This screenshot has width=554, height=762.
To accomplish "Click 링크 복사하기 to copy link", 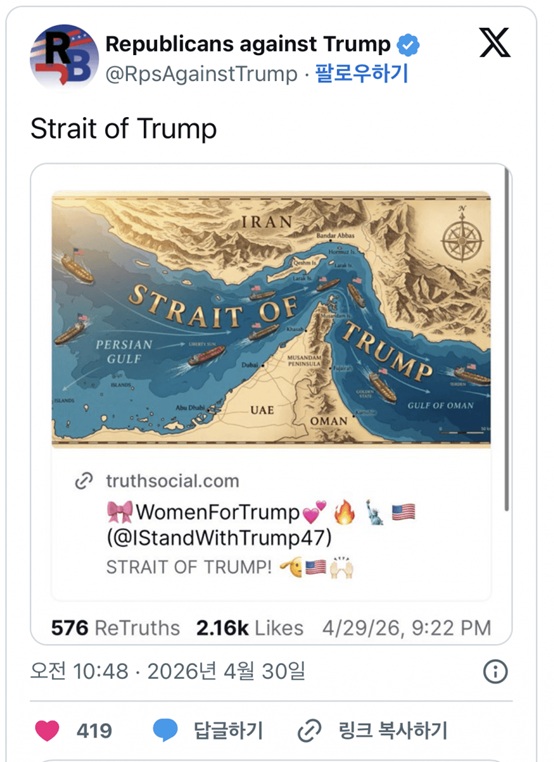I will [x=392, y=730].
